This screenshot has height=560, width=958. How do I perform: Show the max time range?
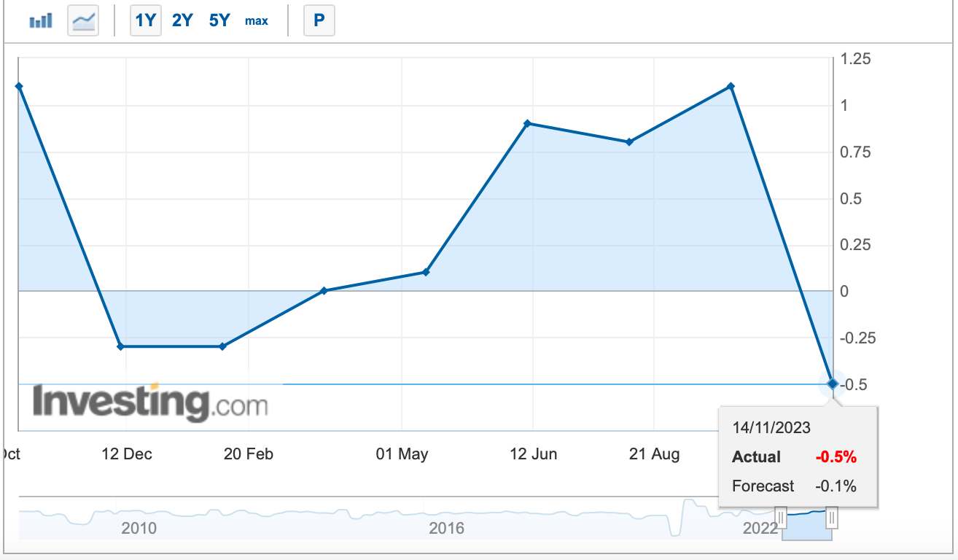[x=257, y=20]
